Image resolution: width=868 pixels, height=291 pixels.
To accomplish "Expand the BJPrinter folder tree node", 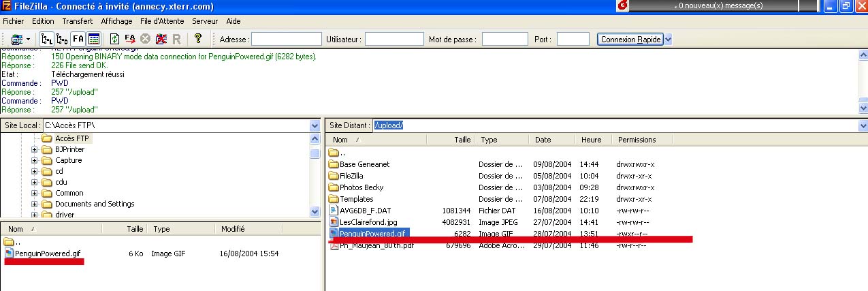I will [x=35, y=149].
